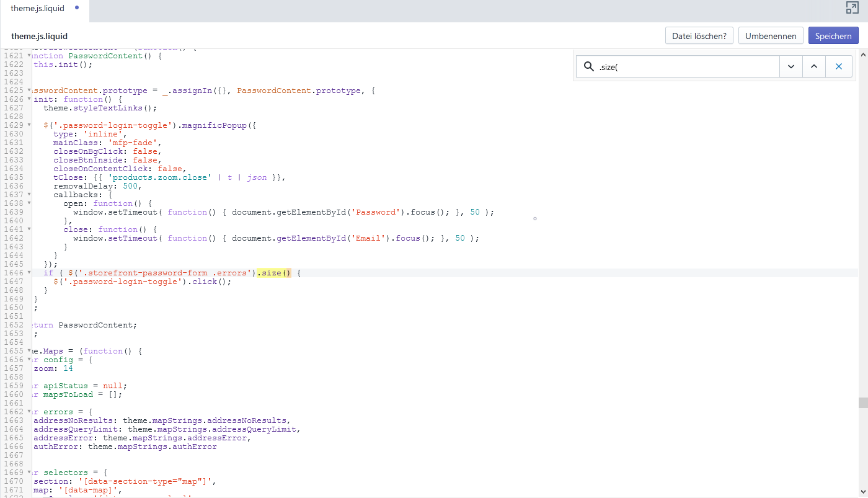Click type: 'inline' on line 1630
This screenshot has width=868, height=498.
click(x=91, y=134)
